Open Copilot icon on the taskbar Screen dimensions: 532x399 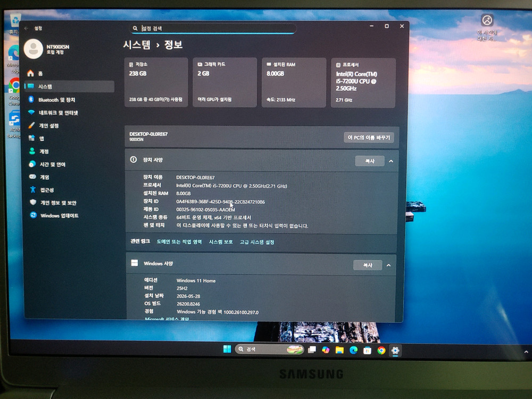pyautogui.click(x=326, y=350)
